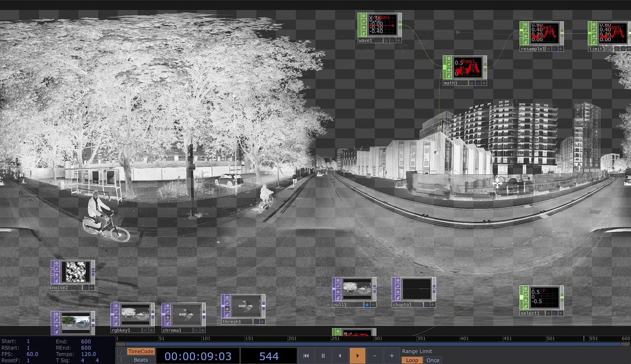Screen dimensions: 631x364
Task: Click the timeline range bar
Action: tap(373, 344)
